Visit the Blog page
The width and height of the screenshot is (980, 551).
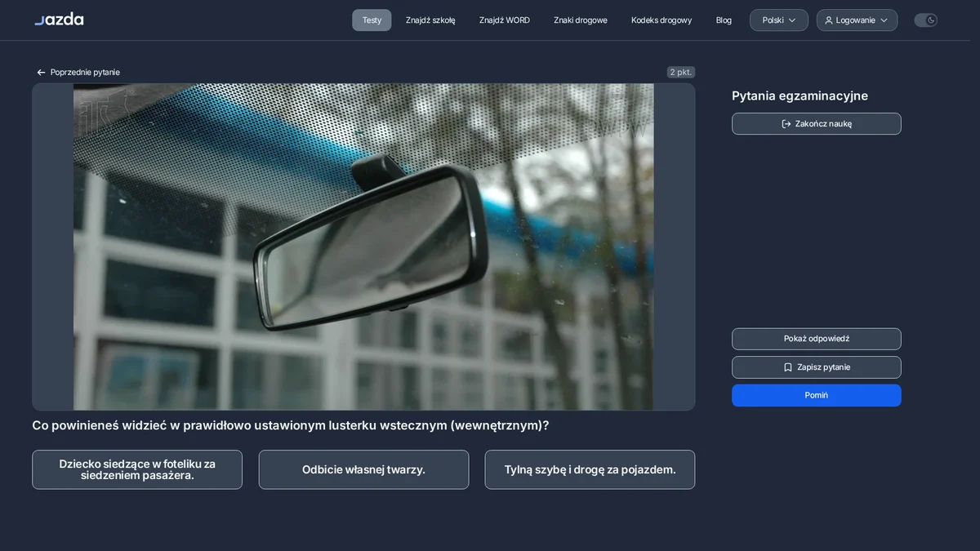pos(724,20)
